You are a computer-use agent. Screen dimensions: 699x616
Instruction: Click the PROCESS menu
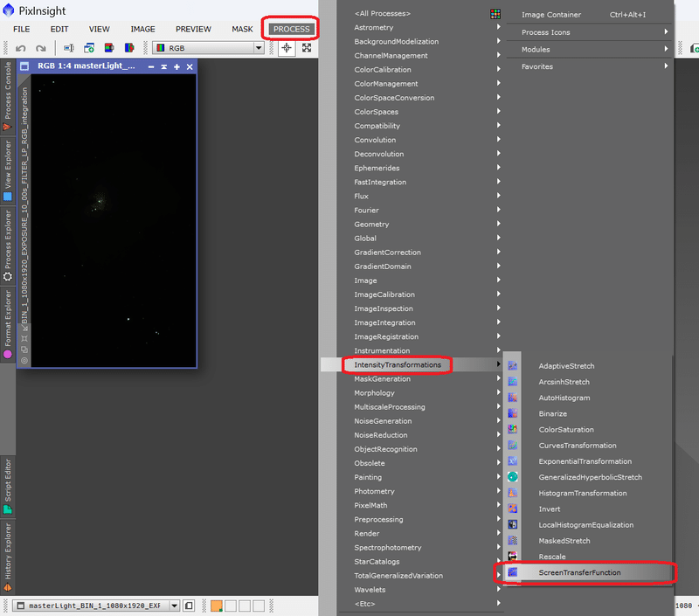(292, 29)
